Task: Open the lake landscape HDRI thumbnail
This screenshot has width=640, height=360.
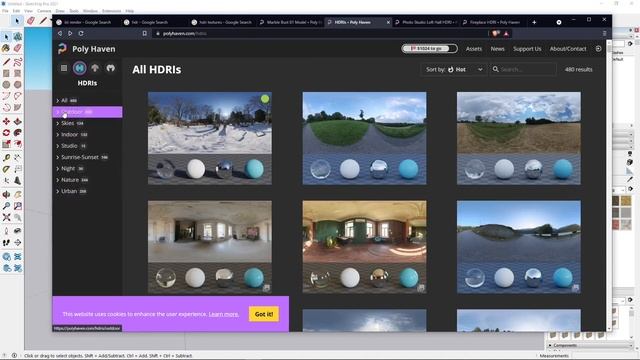Action: [x=519, y=247]
